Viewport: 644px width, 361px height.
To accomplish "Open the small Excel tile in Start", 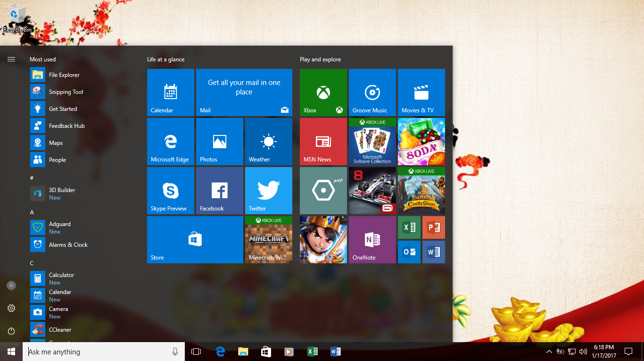I will click(409, 227).
